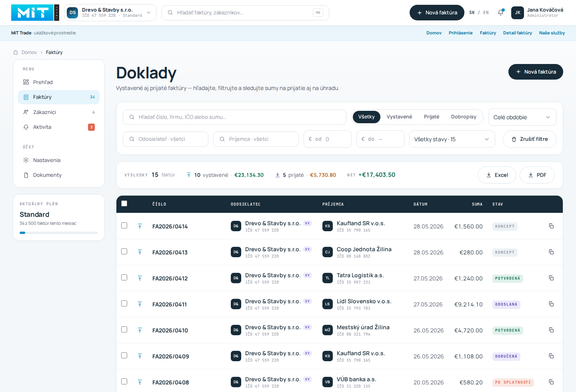Open the notifications bell

(500, 12)
